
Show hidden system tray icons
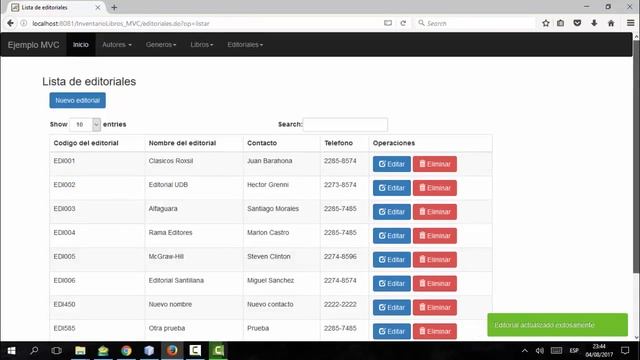(x=524, y=351)
